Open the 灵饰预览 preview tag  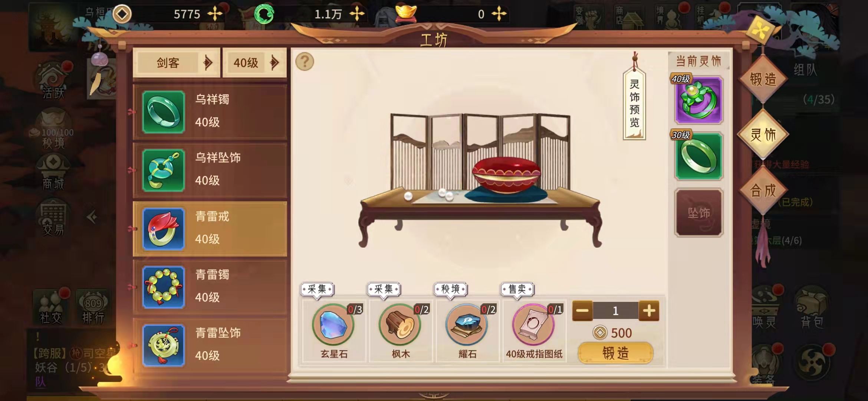click(x=634, y=103)
